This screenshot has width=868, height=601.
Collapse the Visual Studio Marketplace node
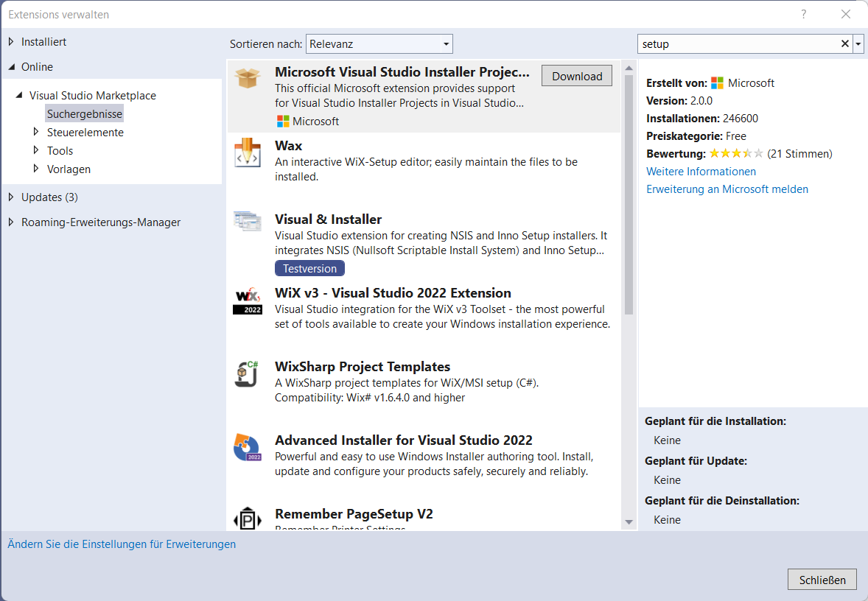coord(19,95)
